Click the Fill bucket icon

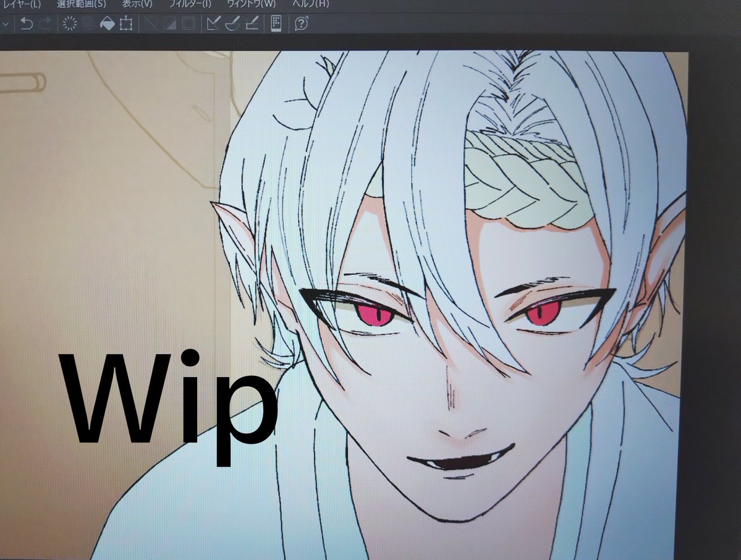108,23
